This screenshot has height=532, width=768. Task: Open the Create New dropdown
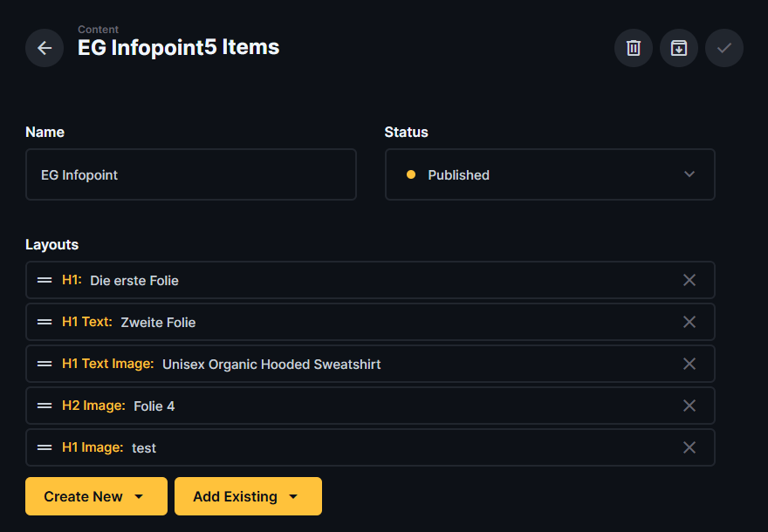[x=96, y=496]
